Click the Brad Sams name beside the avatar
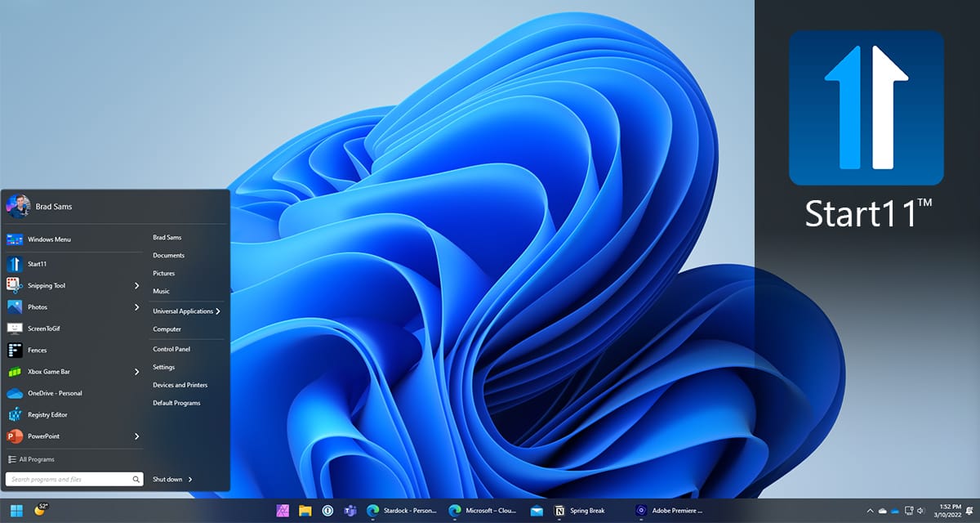 (x=54, y=207)
